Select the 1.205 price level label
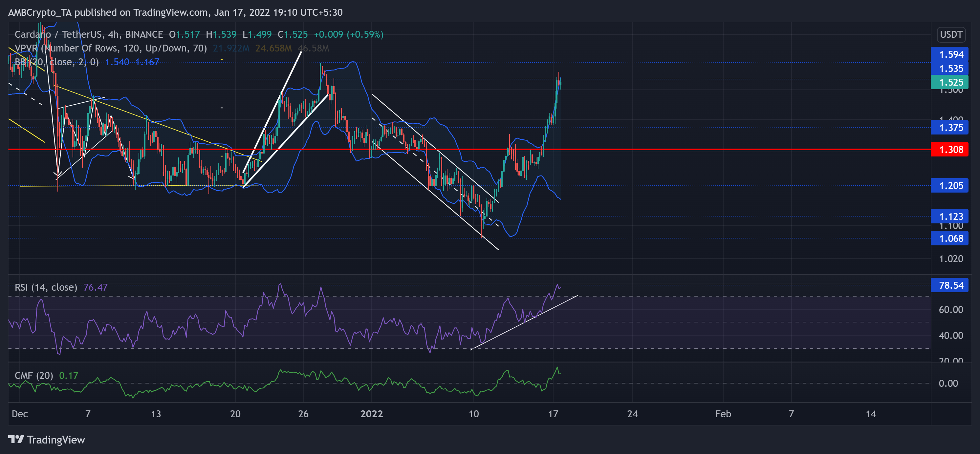The height and width of the screenshot is (454, 980). [x=949, y=186]
